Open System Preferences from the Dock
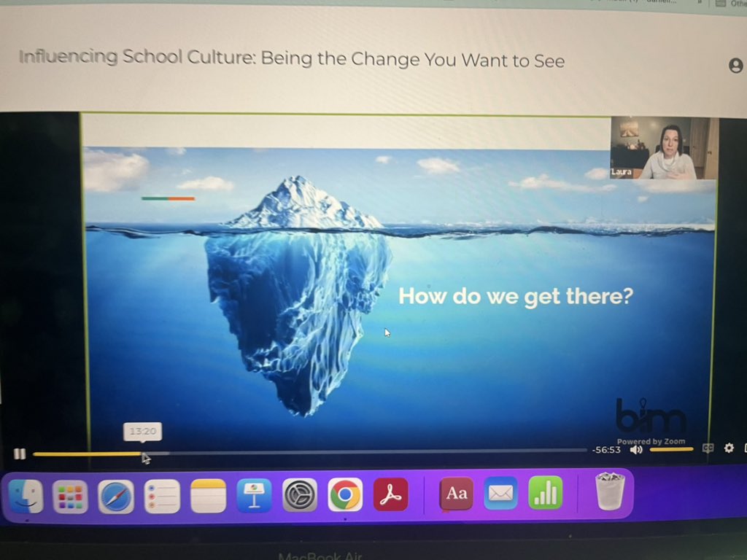747x560 pixels. (300, 495)
